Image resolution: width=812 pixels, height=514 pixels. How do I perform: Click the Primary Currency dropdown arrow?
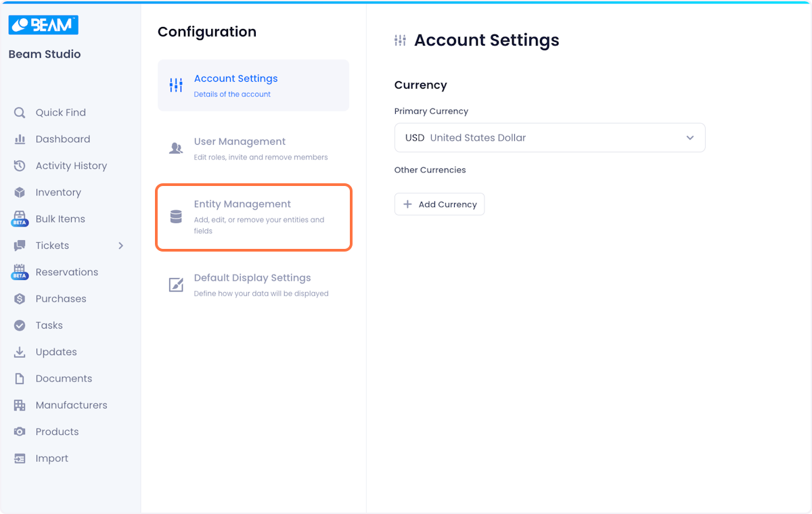(x=690, y=137)
